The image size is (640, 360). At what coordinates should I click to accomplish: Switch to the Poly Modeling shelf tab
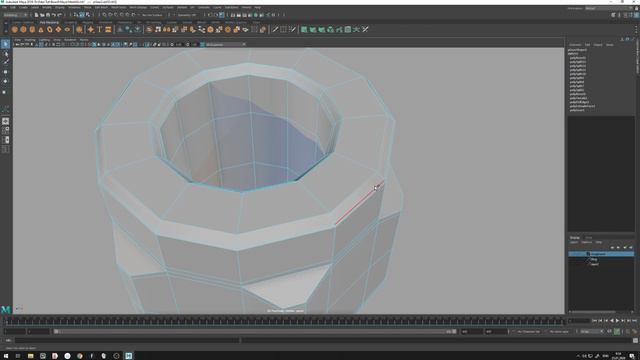(x=49, y=22)
